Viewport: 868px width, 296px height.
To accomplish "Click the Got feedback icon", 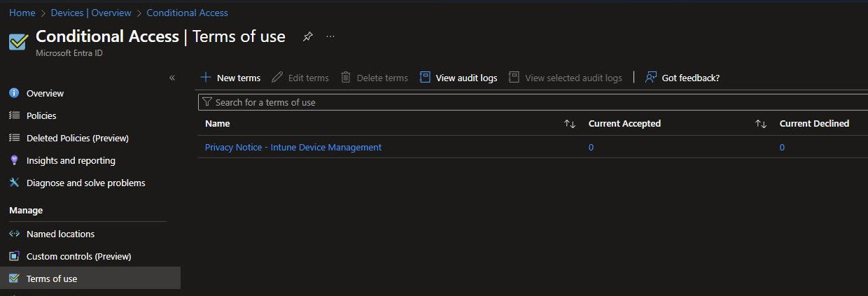I will coord(651,78).
